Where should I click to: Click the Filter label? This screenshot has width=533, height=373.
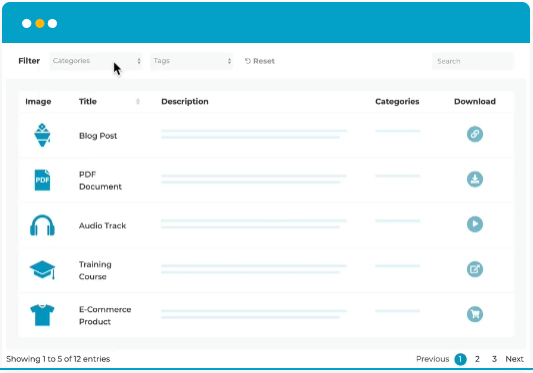[29, 61]
